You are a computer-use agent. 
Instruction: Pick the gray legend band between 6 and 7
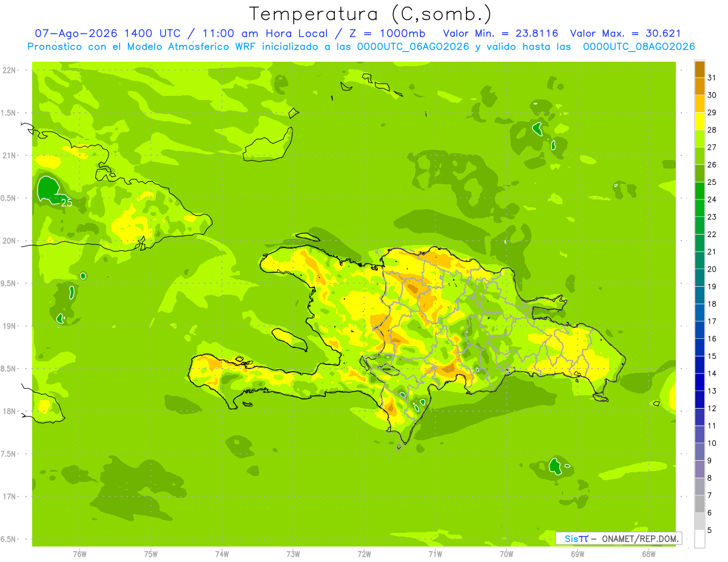(699, 504)
